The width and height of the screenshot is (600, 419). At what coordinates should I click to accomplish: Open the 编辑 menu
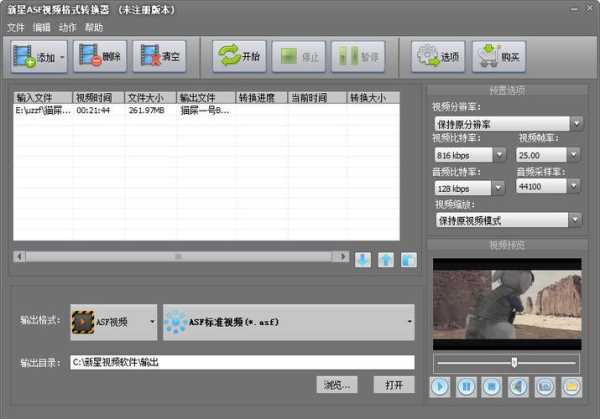(41, 28)
